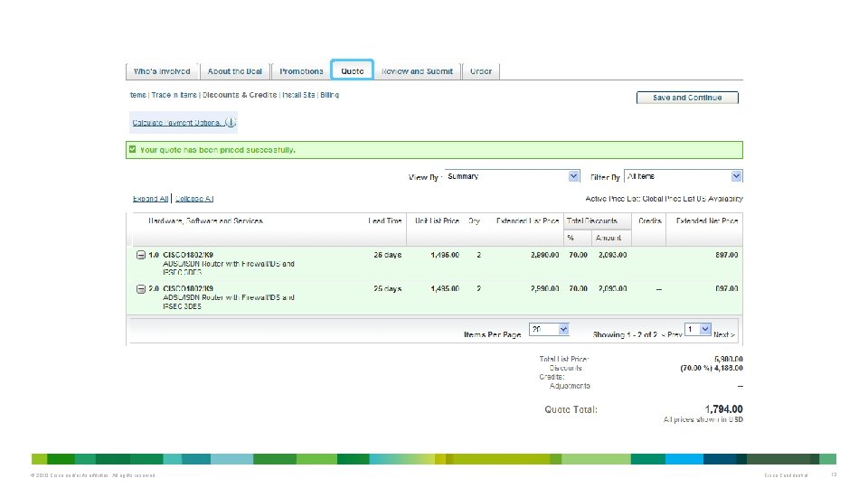The width and height of the screenshot is (868, 488).
Task: Click Hardware, Software and Services column header
Action: (x=205, y=221)
